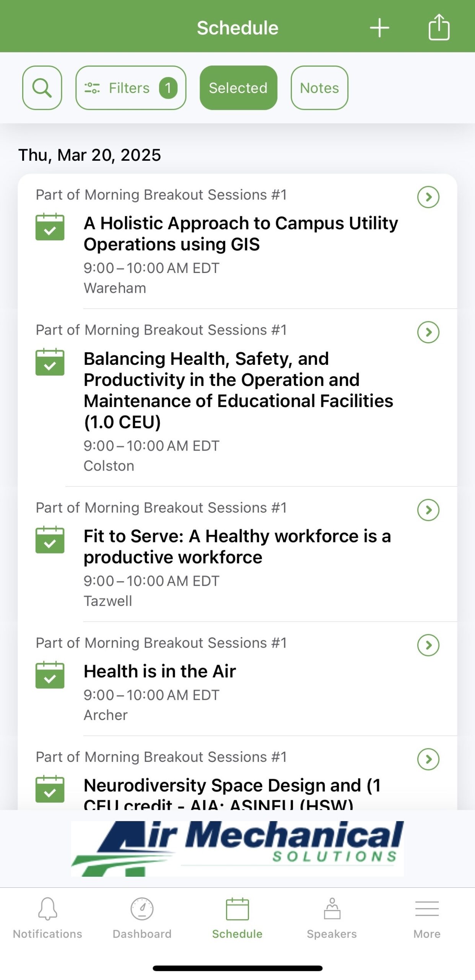This screenshot has height=980, width=475.
Task: Toggle calendar check for Fit to Serve
Action: click(50, 540)
